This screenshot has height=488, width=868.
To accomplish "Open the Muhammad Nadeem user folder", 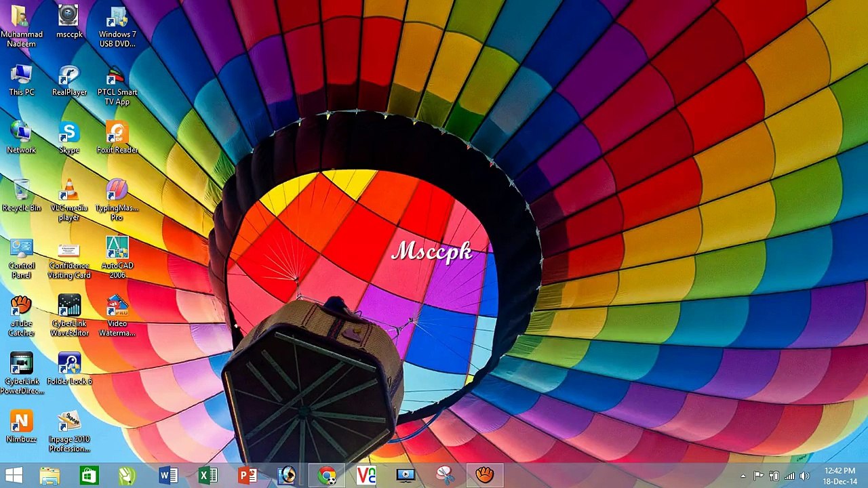I will pos(22,26).
